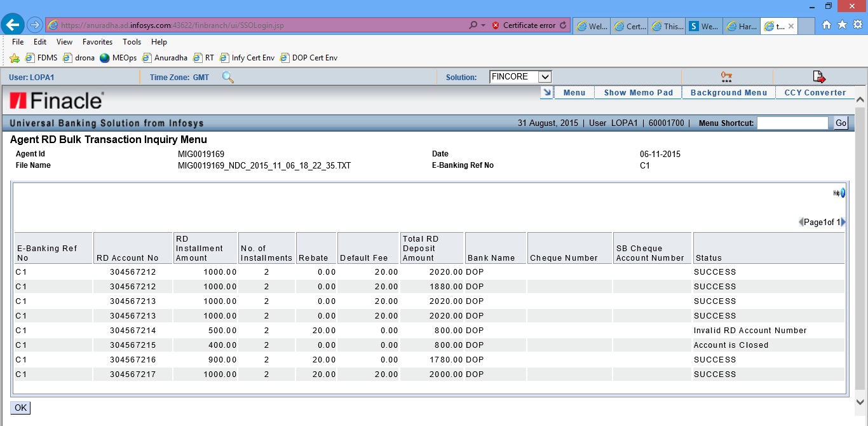Click the browser Back arrow button

pos(13,25)
